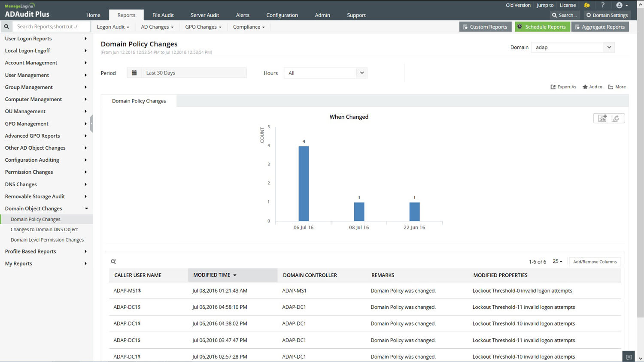Click the Search Reports input field
Image resolution: width=644 pixels, height=362 pixels.
point(52,27)
